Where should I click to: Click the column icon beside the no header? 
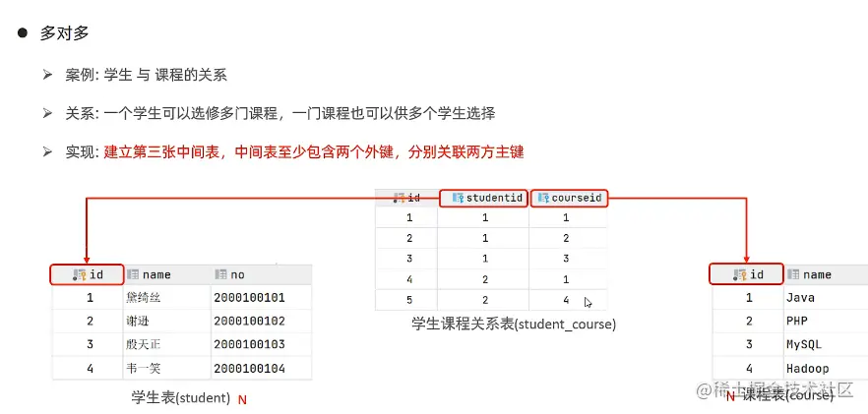220,274
